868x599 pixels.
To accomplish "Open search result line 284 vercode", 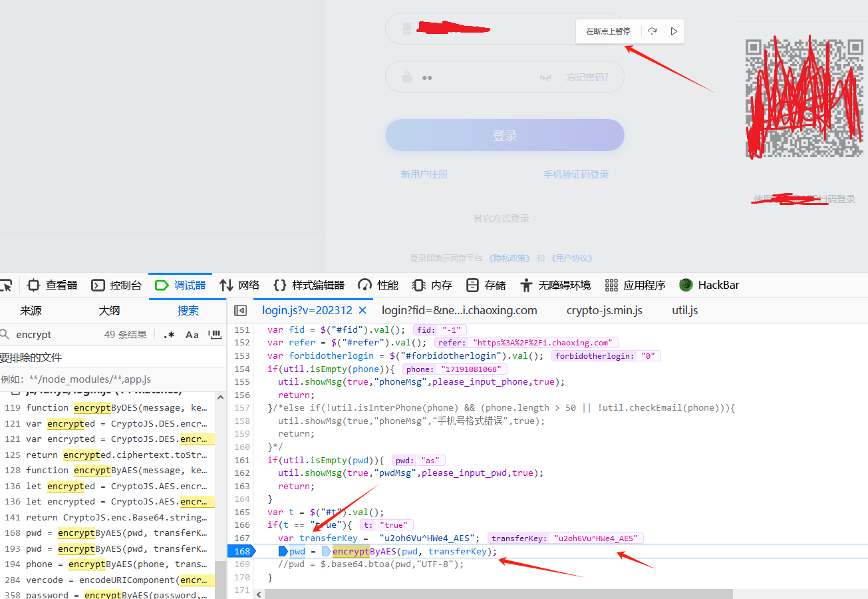I will tap(108, 580).
